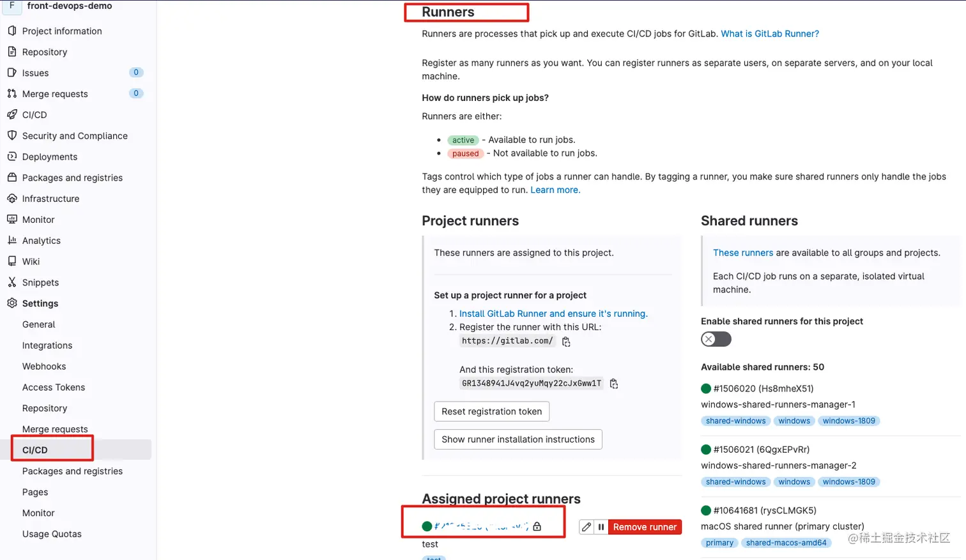Click the Snippets icon in sidebar
Viewport: 966px width, 560px height.
13,282
